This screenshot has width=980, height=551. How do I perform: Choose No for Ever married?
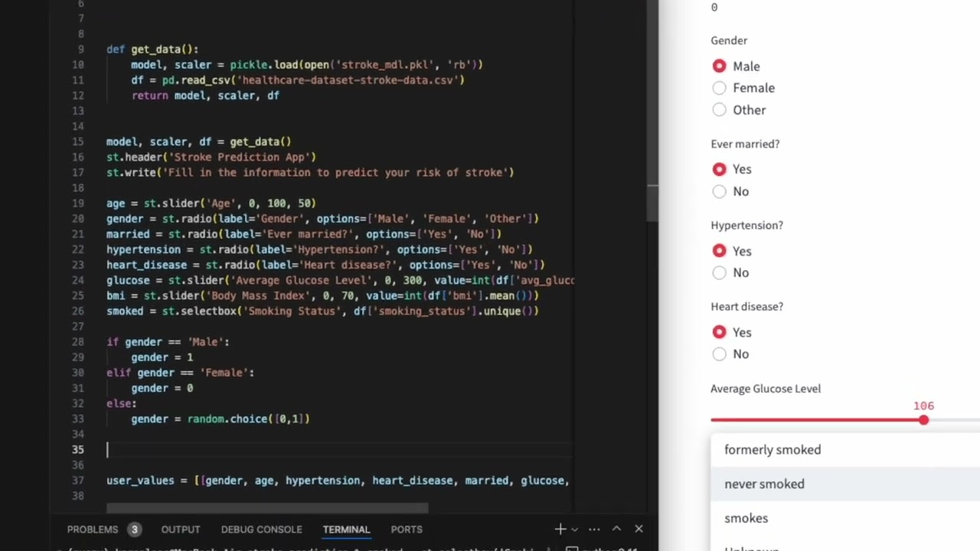click(x=719, y=191)
